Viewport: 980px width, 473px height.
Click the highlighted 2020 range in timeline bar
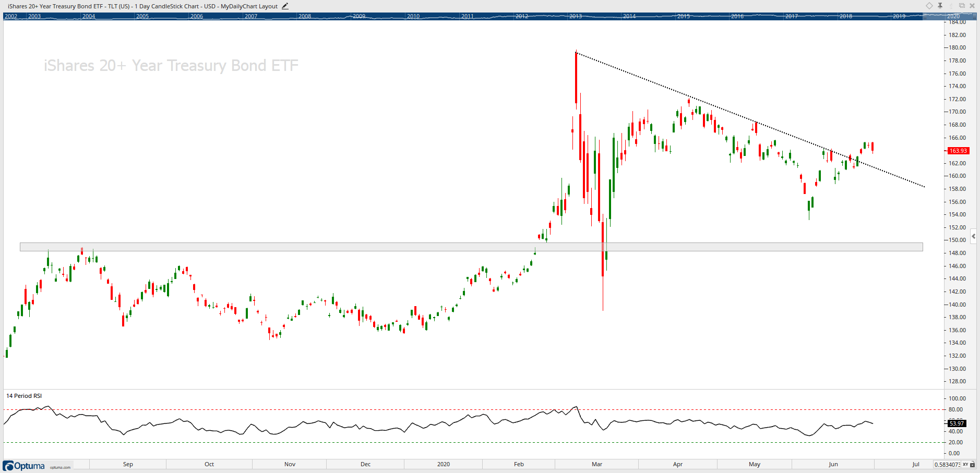pos(950,16)
